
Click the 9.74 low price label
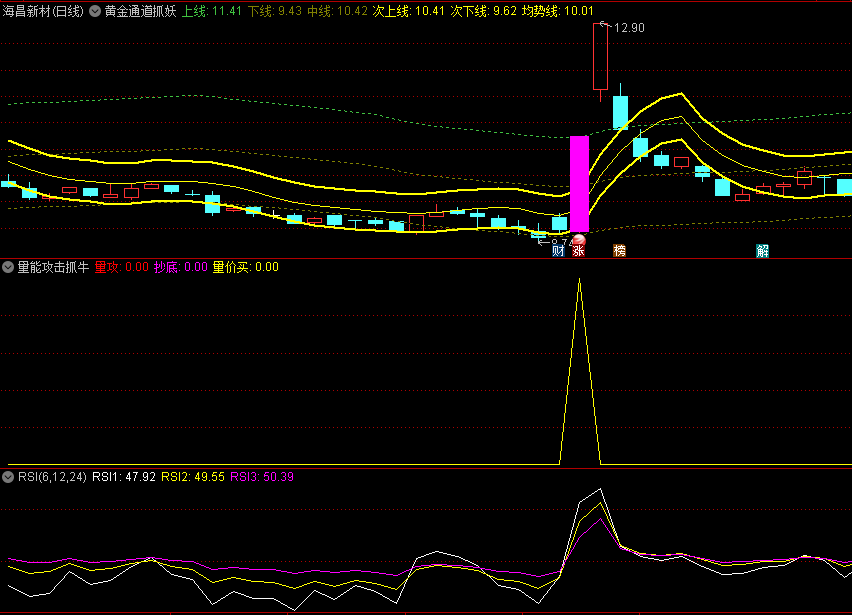(x=560, y=242)
